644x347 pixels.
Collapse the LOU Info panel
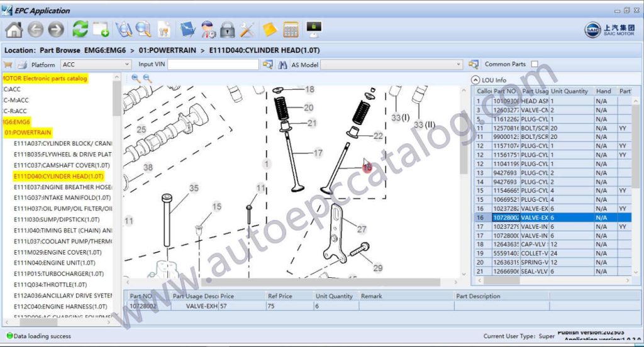[475, 80]
